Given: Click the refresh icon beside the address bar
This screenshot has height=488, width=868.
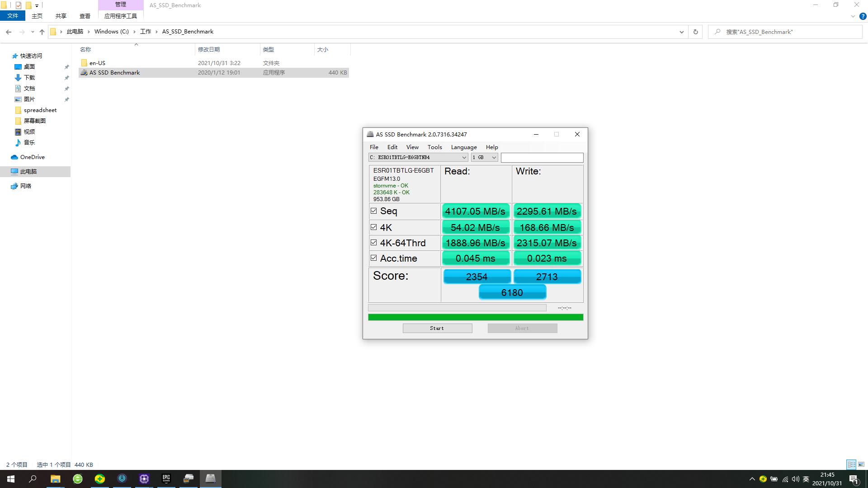Looking at the screenshot, I should point(695,32).
